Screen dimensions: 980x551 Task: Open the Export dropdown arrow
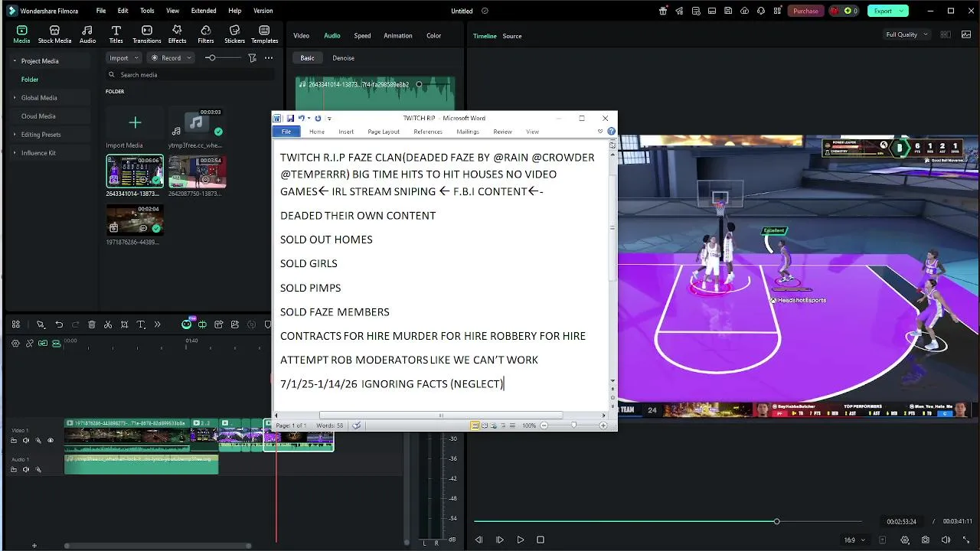[x=902, y=11]
